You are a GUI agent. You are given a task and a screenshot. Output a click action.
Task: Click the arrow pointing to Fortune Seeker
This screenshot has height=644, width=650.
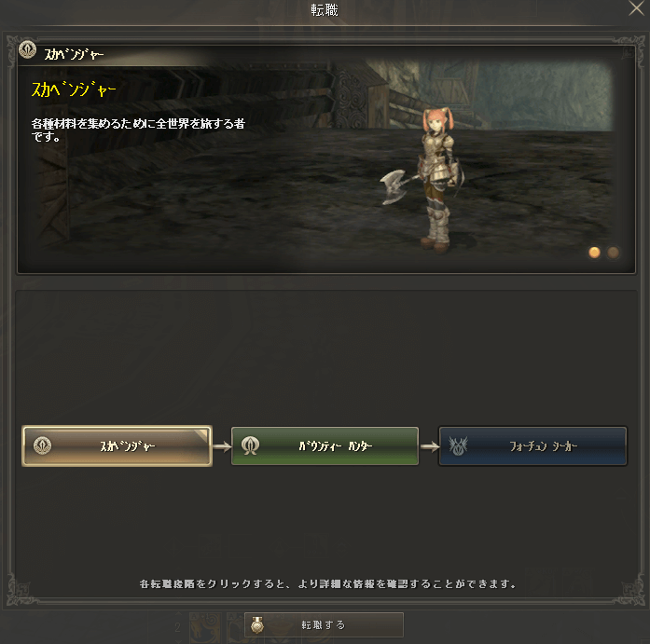(429, 446)
